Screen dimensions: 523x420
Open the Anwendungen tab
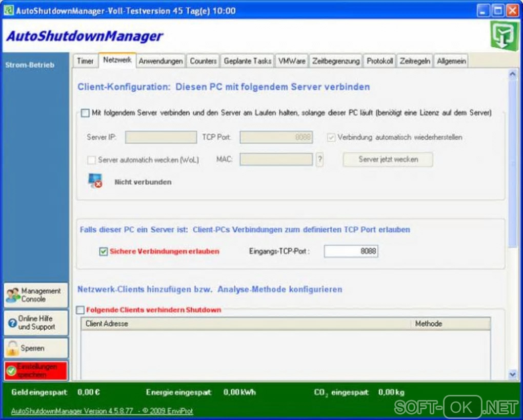coord(160,61)
